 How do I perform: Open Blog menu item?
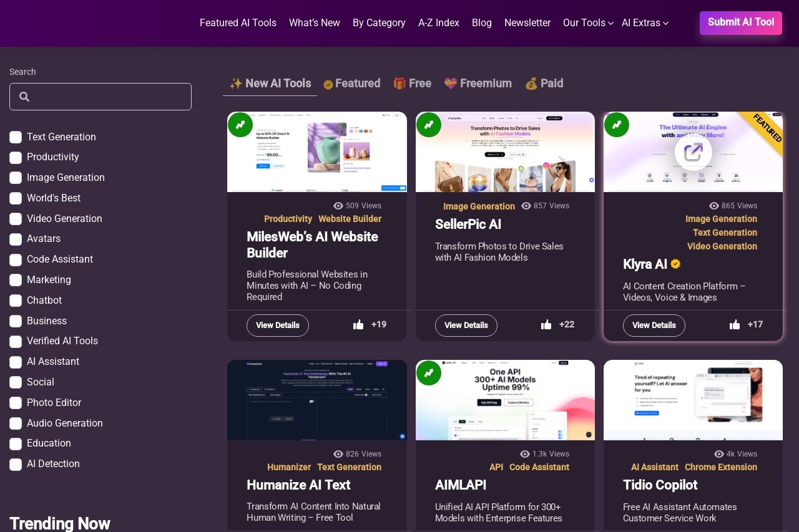pos(482,23)
